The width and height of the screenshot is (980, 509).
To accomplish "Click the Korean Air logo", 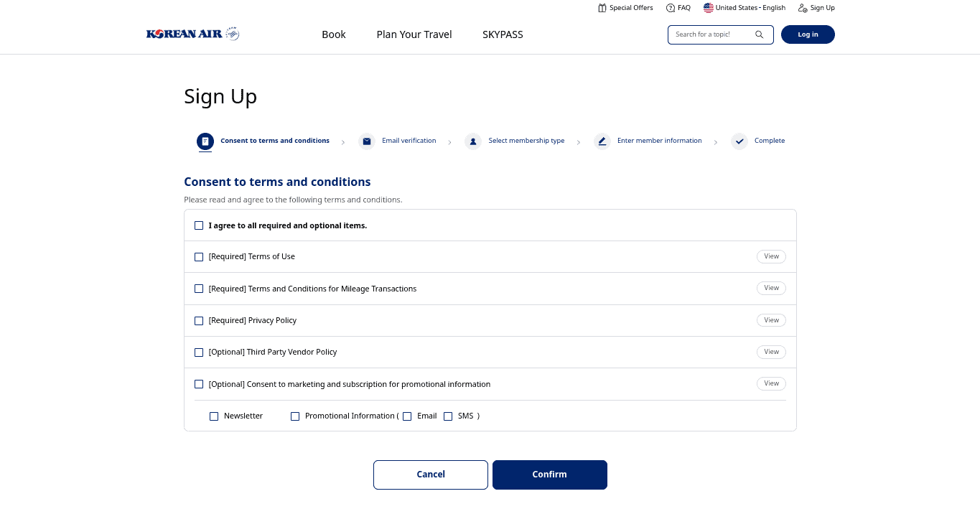I will point(192,34).
